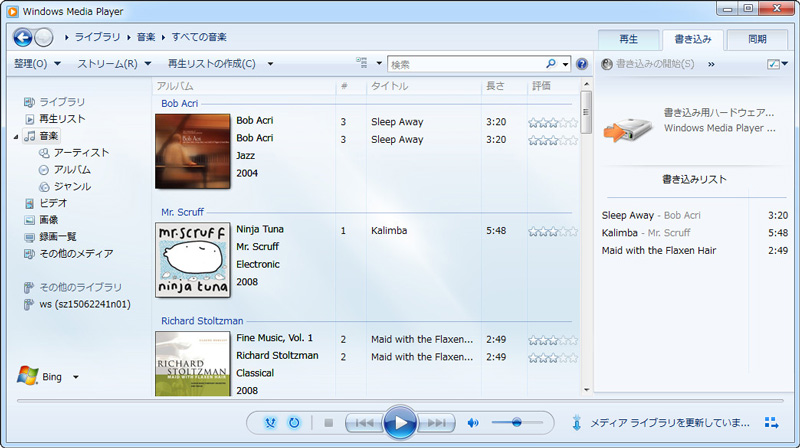Viewport: 800px width, 448px height.
Task: Click すべての音楽 in the breadcrumb path
Action: click(x=199, y=37)
